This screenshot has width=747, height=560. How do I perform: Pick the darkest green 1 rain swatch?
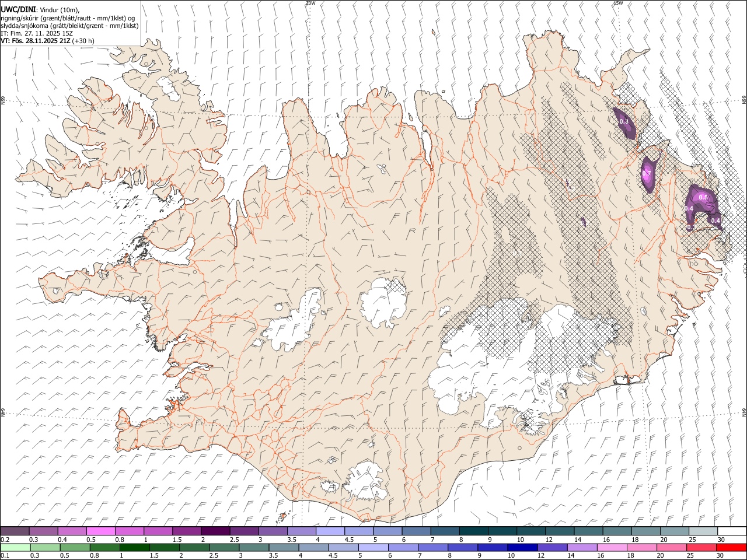pos(134,547)
